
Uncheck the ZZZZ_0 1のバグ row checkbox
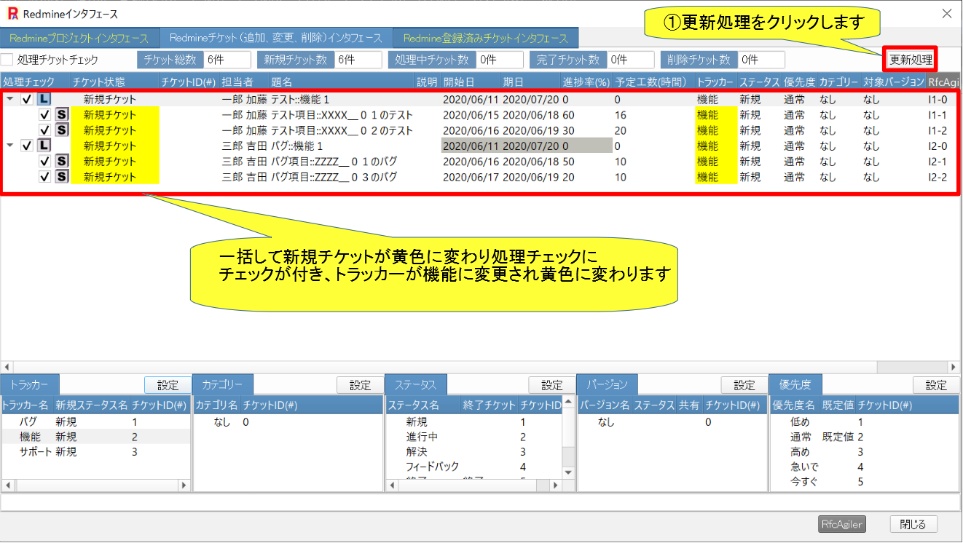pos(44,161)
